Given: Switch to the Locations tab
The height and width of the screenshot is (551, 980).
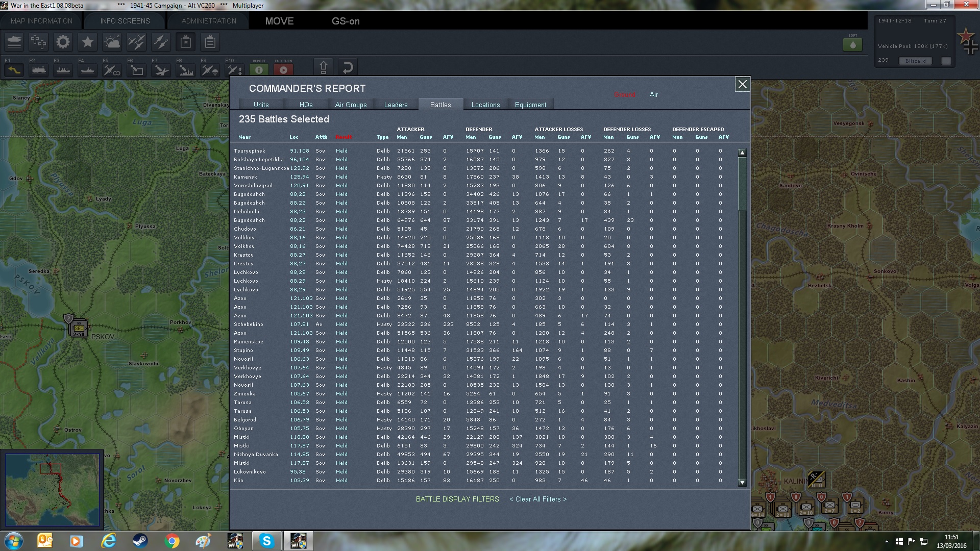Looking at the screenshot, I should [485, 105].
